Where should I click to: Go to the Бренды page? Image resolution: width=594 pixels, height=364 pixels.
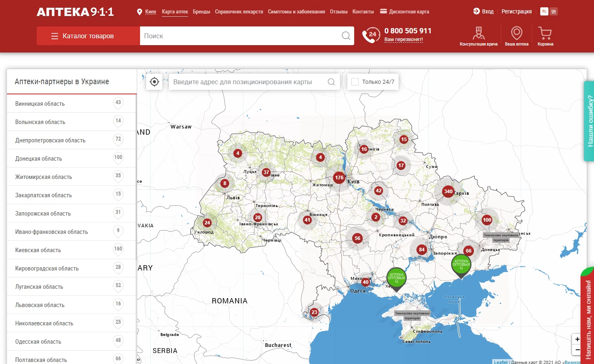tap(202, 12)
